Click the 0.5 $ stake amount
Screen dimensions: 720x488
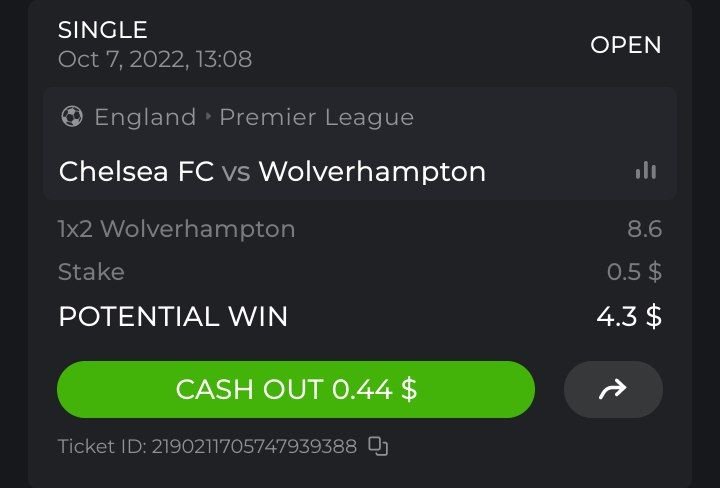tap(635, 272)
